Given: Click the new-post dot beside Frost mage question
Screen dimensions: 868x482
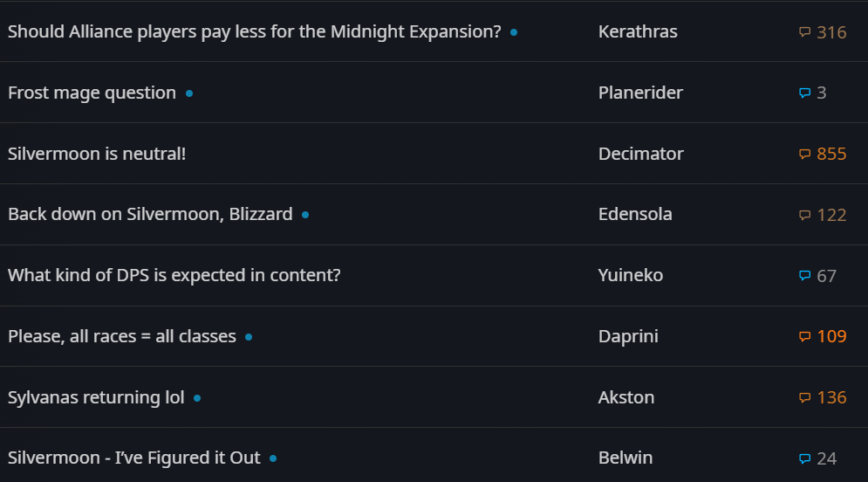Looking at the screenshot, I should tap(189, 93).
